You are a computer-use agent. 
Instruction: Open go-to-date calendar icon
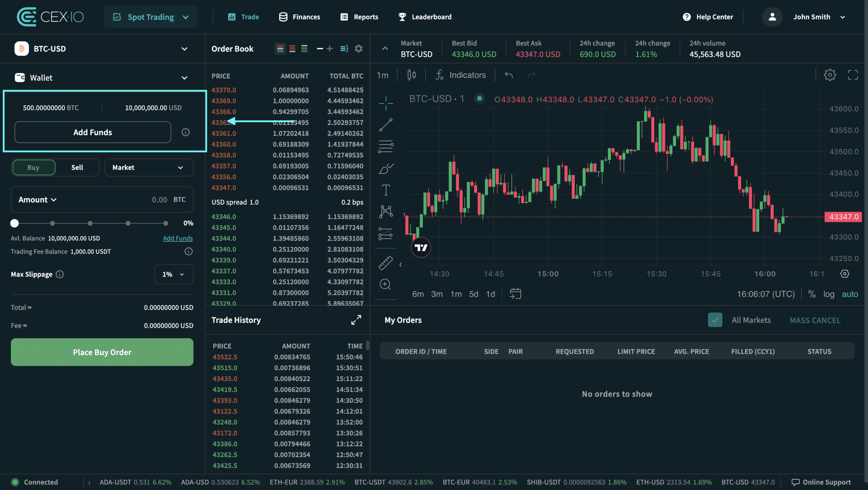point(515,294)
